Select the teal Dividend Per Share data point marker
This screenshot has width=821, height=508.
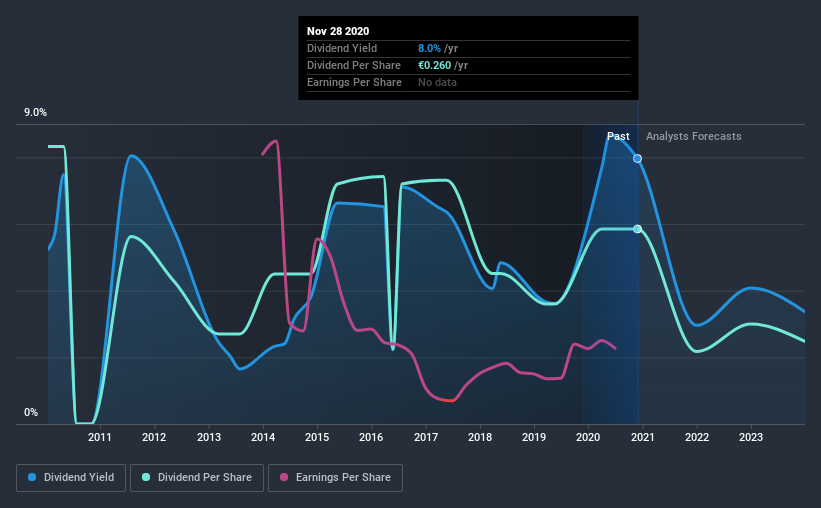[x=637, y=229]
